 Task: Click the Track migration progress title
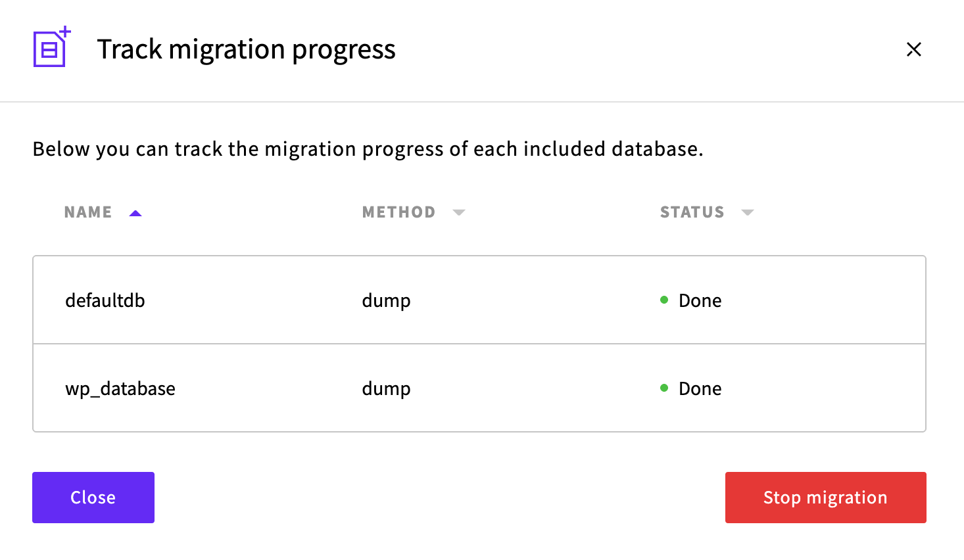point(246,49)
